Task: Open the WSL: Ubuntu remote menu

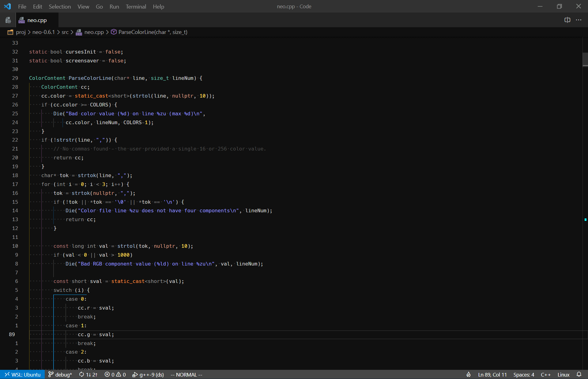Action: pyautogui.click(x=22, y=374)
